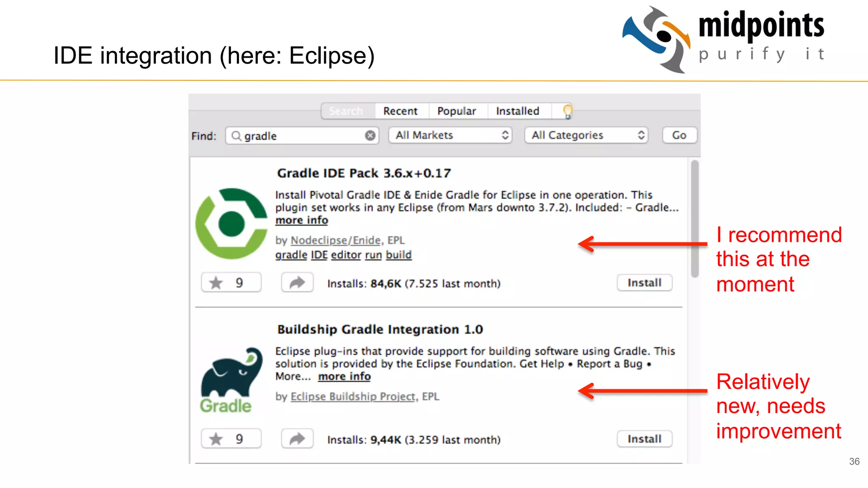Open the All Categories dropdown
This screenshot has width=868, height=488.
point(586,135)
